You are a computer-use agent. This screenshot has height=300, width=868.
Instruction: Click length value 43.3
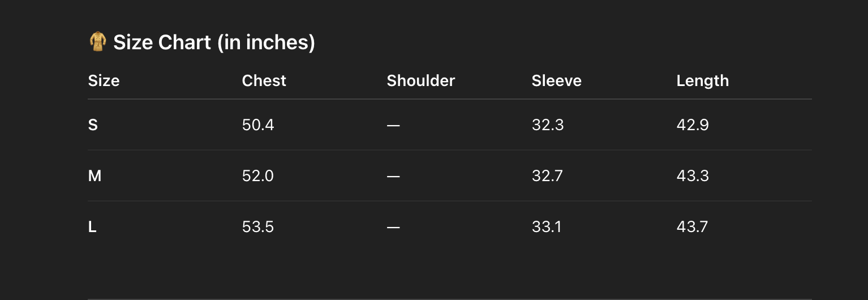pos(693,176)
